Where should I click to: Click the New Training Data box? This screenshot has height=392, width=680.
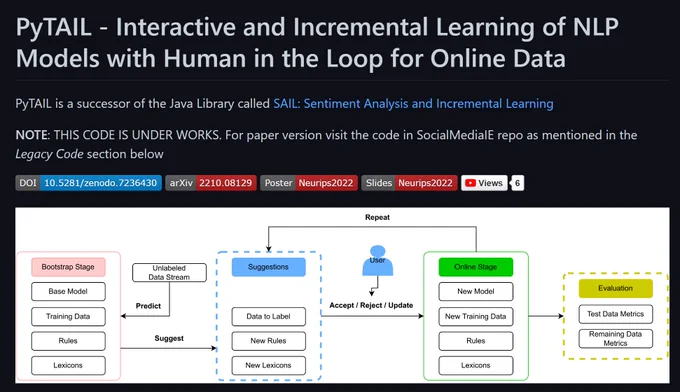(x=476, y=317)
